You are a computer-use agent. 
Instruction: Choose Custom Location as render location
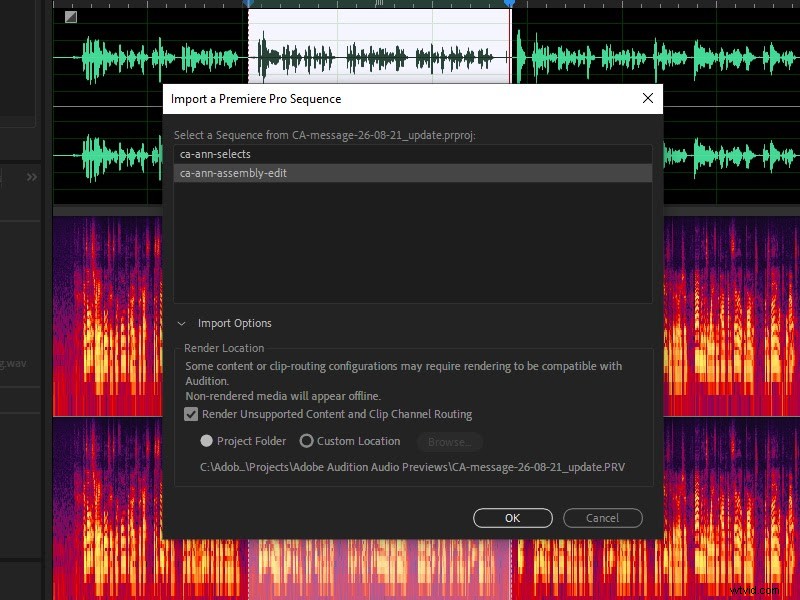tap(306, 440)
